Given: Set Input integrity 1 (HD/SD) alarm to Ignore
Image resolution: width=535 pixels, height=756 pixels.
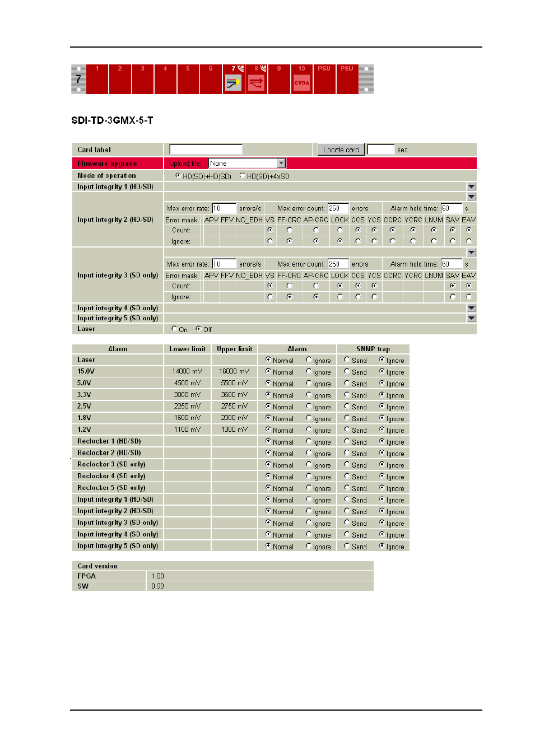Looking at the screenshot, I should click(x=309, y=500).
